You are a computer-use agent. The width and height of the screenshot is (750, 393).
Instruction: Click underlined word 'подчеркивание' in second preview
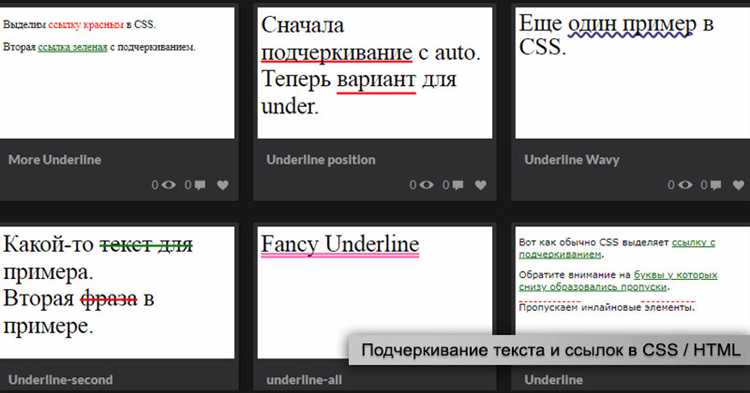tap(337, 53)
